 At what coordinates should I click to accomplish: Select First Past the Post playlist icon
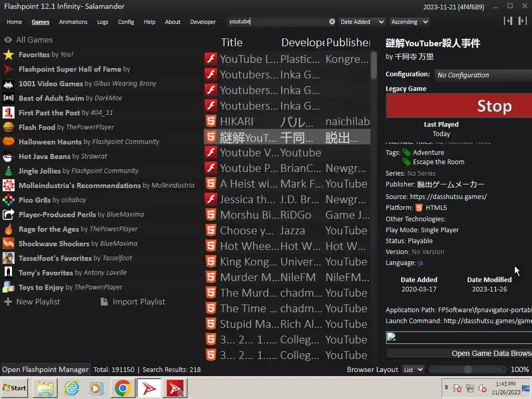coord(8,113)
